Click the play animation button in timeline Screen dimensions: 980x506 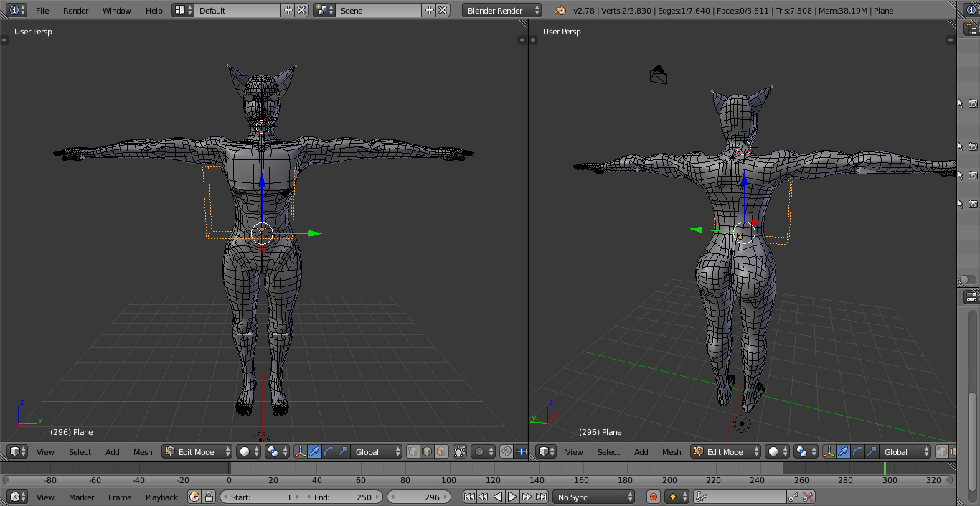click(512, 497)
